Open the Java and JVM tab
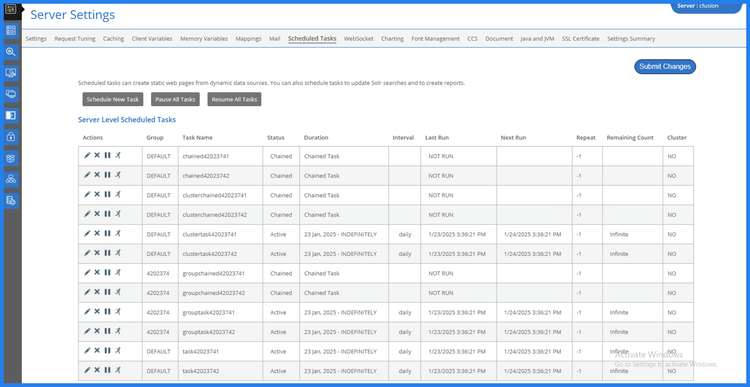 537,39
